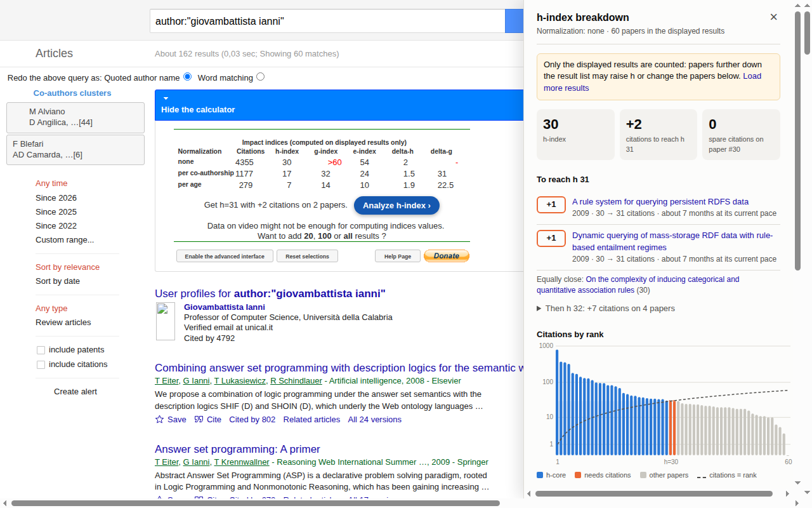
Task: Open the Help Page button
Action: coord(398,256)
